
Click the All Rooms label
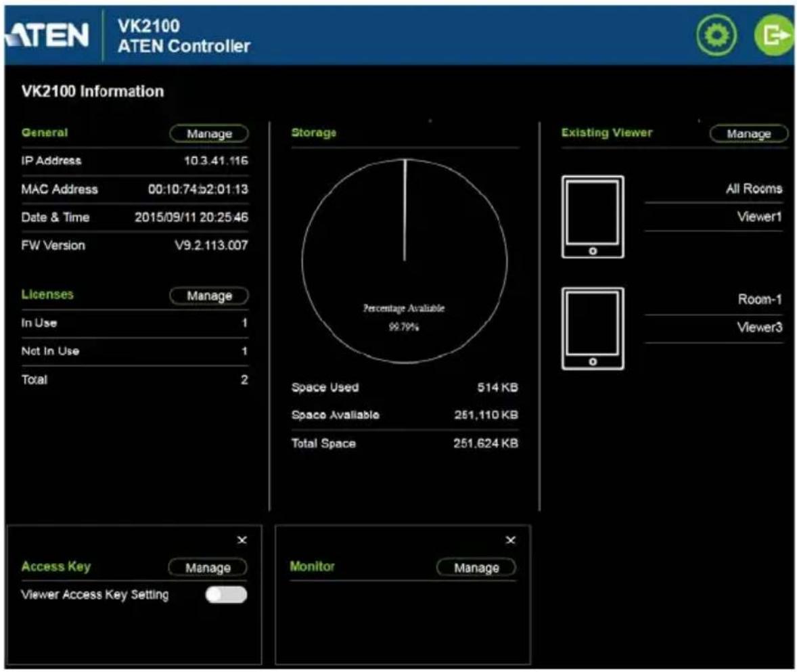pos(754,189)
